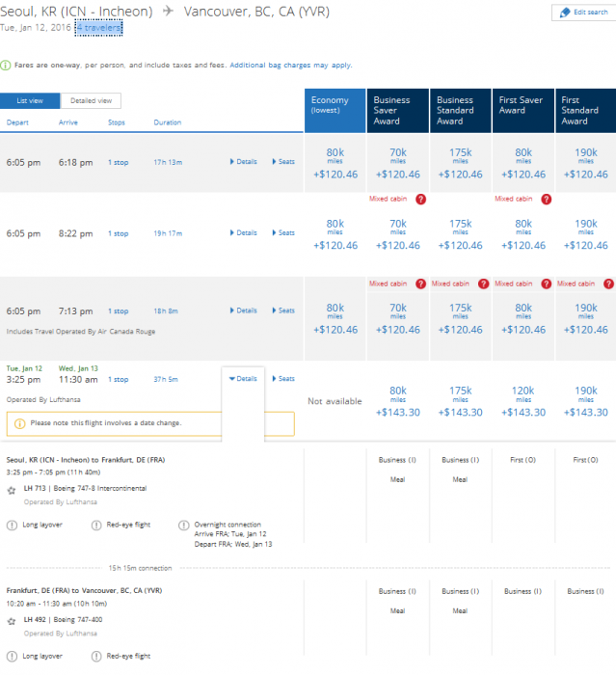The height and width of the screenshot is (675, 616).
Task: Click the date change notice warning icon
Action: point(19,423)
